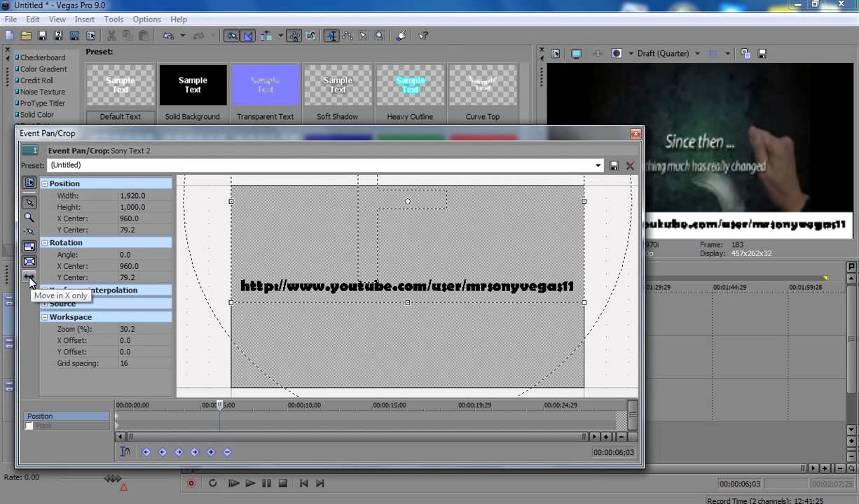Click the Pause button in transport bar

click(266, 483)
